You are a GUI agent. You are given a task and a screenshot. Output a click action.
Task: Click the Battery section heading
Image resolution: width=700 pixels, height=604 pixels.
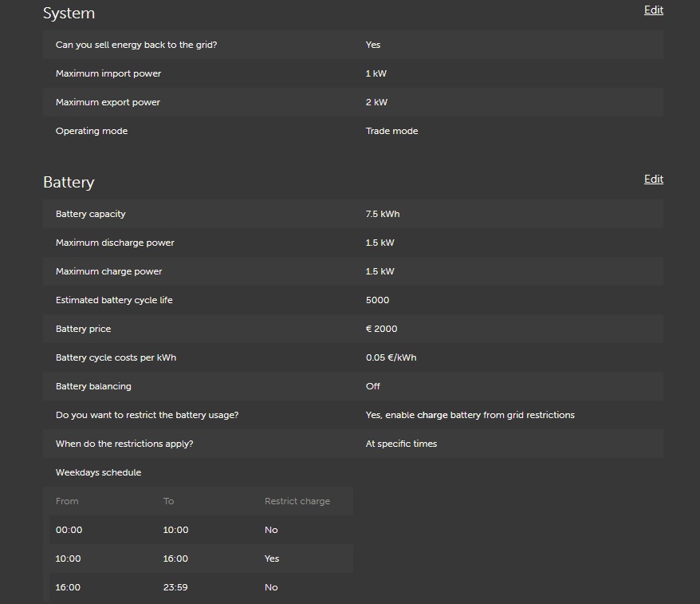69,183
